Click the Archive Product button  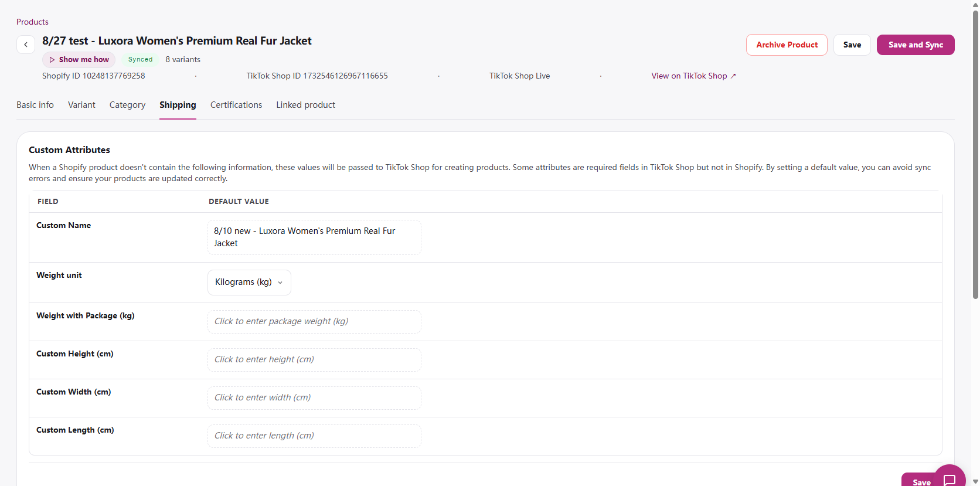787,45
